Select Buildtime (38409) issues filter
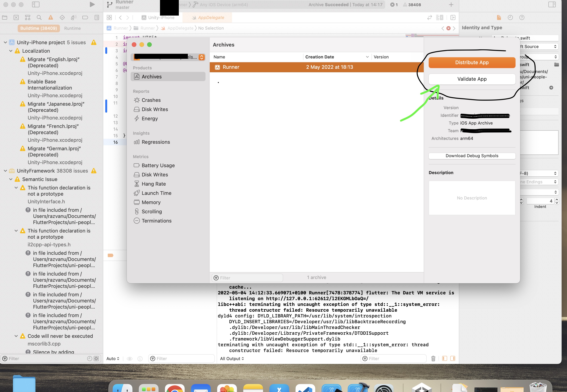The width and height of the screenshot is (567, 392). (39, 28)
